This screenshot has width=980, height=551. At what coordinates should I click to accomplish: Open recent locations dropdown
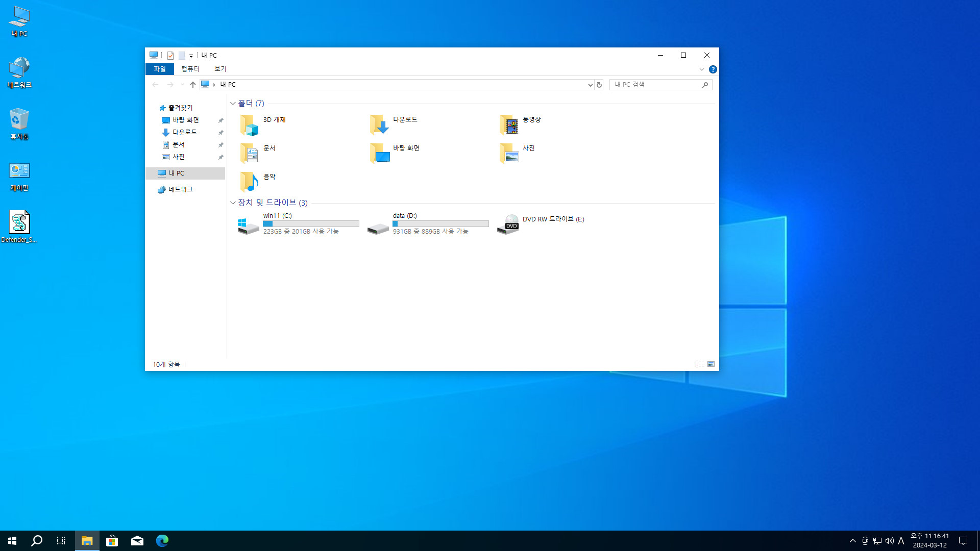(x=182, y=85)
